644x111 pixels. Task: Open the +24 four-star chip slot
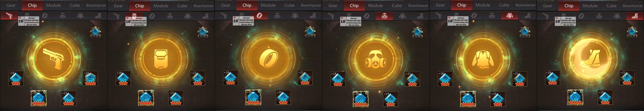pos(90,78)
